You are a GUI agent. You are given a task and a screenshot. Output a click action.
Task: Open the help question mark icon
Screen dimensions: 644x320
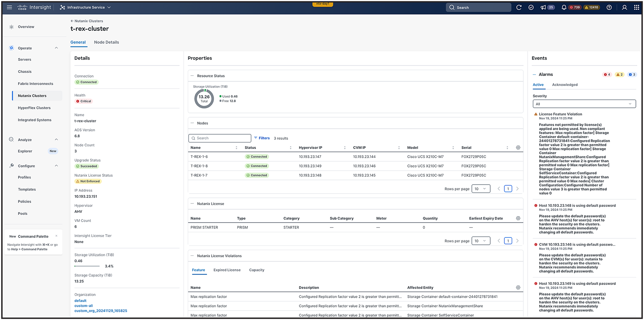[609, 7]
